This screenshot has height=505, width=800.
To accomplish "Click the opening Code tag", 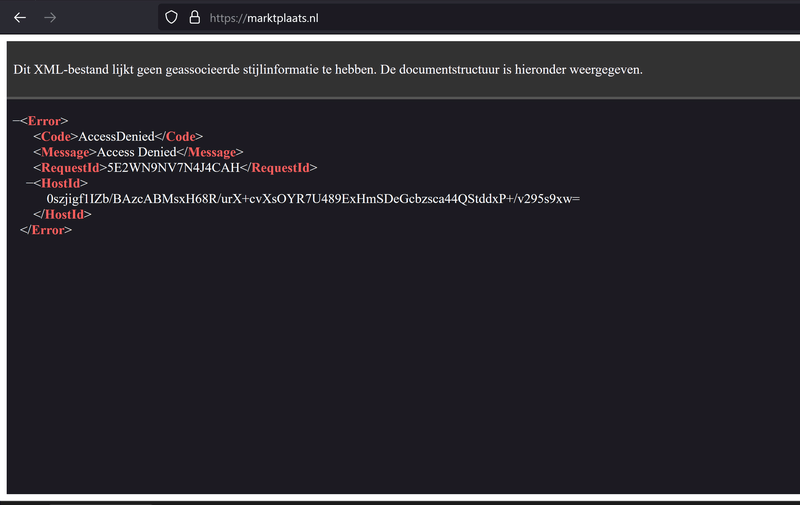I will point(56,136).
